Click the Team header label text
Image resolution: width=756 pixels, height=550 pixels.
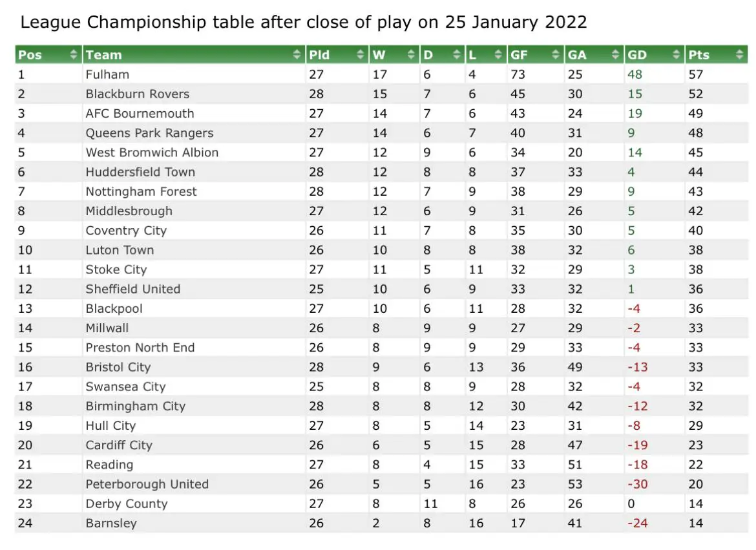[x=103, y=54]
